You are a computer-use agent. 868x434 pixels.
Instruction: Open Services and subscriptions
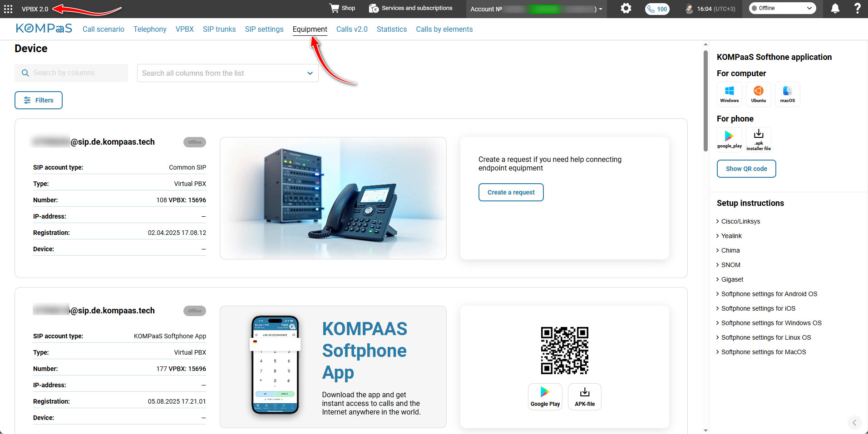pos(411,8)
